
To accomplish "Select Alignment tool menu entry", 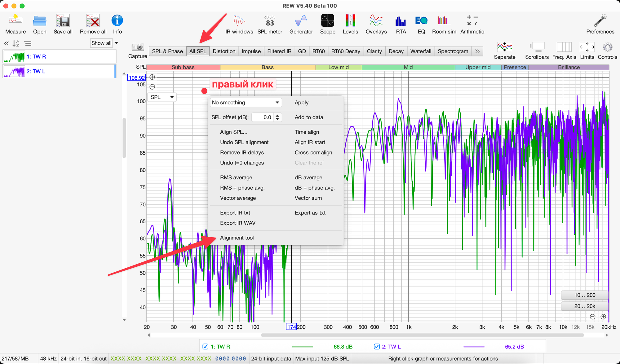I will point(237,238).
